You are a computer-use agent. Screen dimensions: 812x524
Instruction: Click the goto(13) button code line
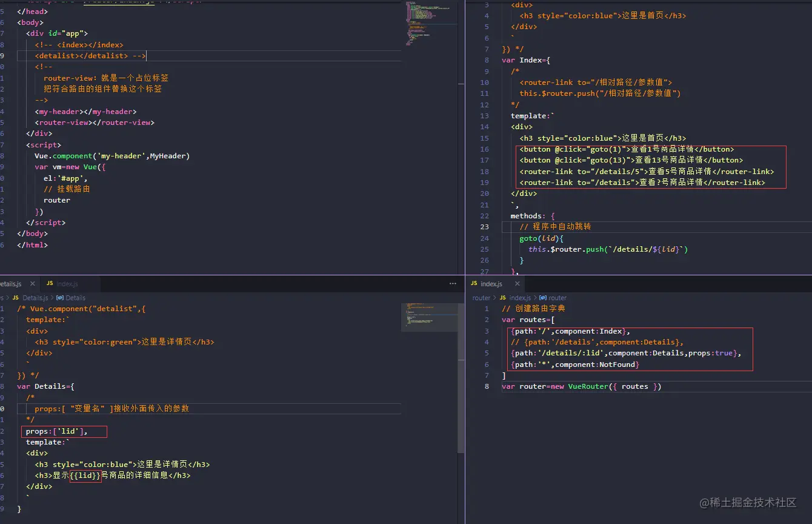[631, 160]
